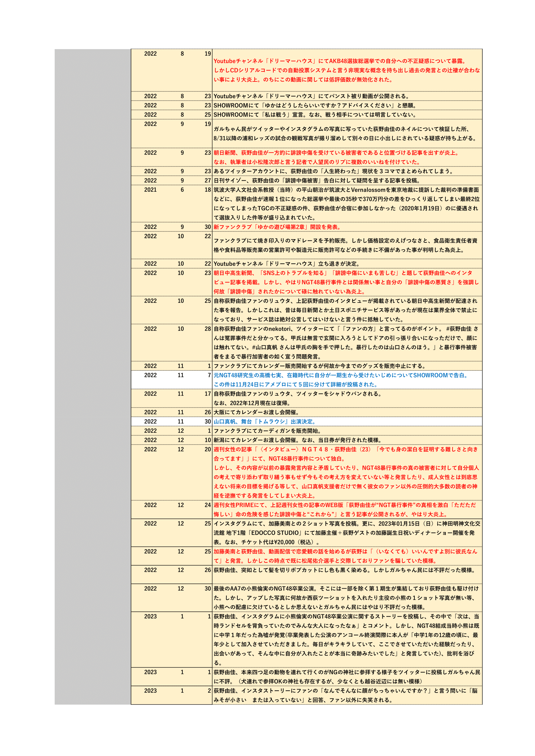Viewport: 535px width, 756px height.
Task: Click year 2022 of the 山口真帆 row
Action: 150,421
